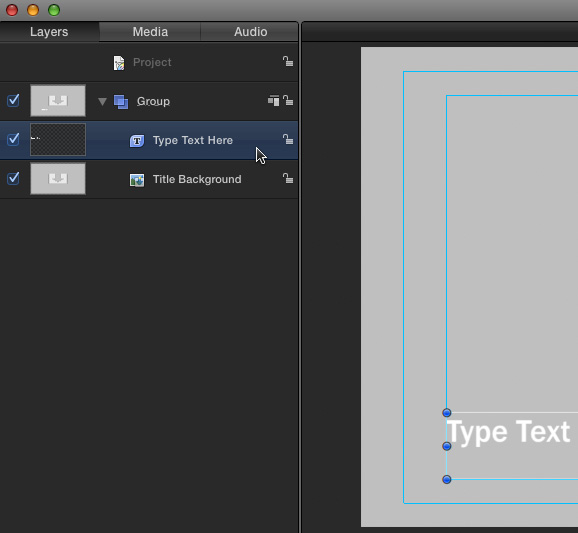578x533 pixels.
Task: Click the Type Text canvas text
Action: click(509, 432)
